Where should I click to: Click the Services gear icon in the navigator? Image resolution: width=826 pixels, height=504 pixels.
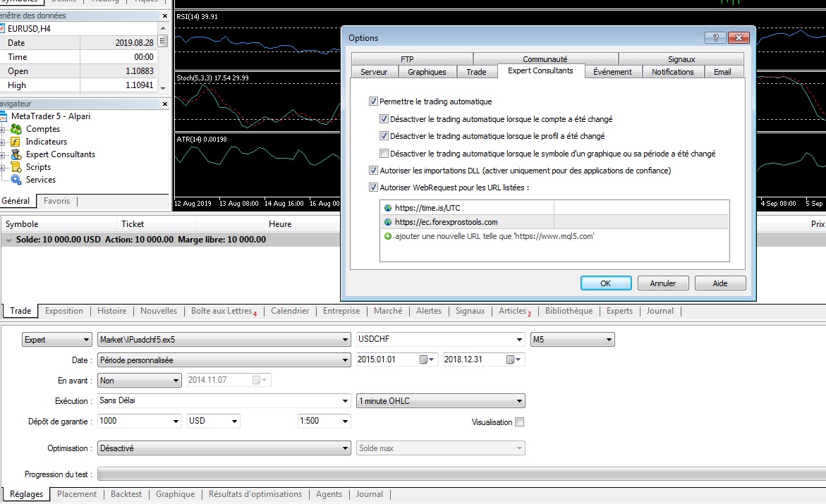[16, 180]
